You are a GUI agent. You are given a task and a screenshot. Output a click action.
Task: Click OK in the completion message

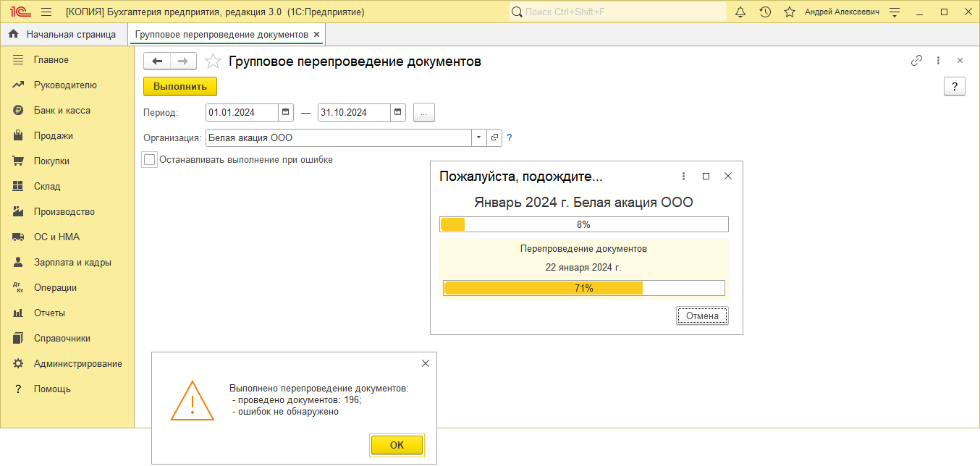click(397, 445)
